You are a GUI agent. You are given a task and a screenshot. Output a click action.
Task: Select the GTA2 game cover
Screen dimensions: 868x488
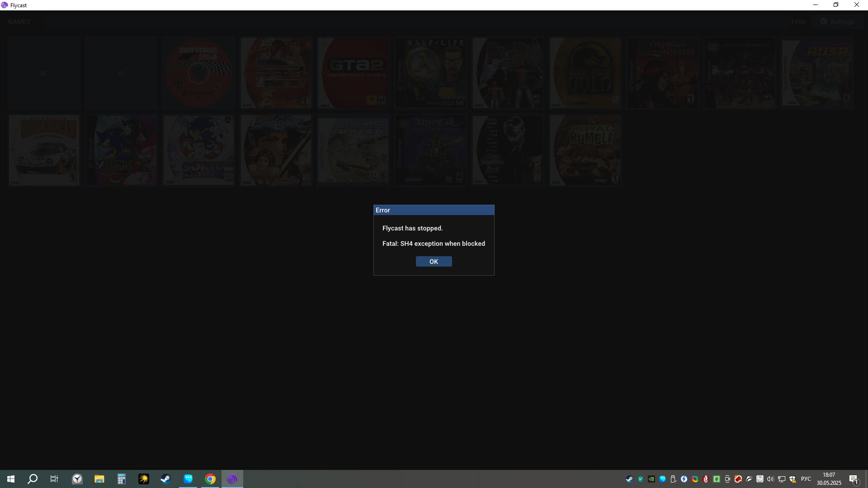click(353, 73)
